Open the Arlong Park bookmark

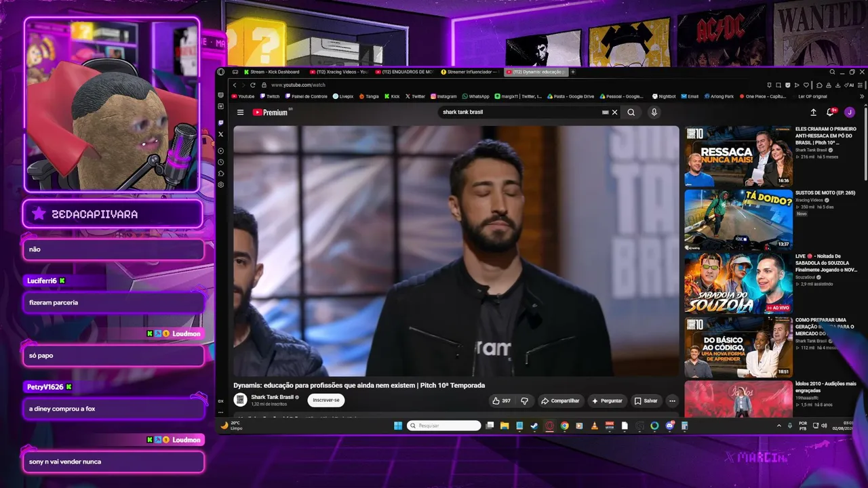pos(719,97)
